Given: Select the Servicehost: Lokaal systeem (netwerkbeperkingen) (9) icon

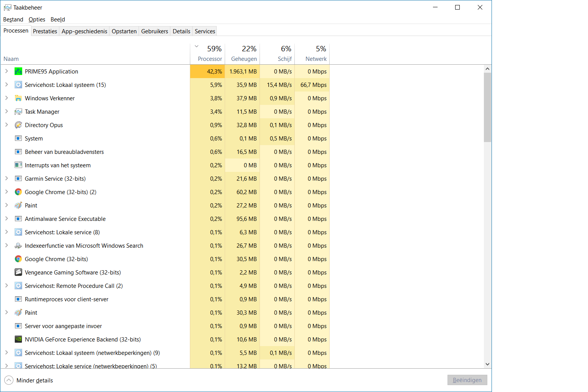Looking at the screenshot, I should coord(18,353).
